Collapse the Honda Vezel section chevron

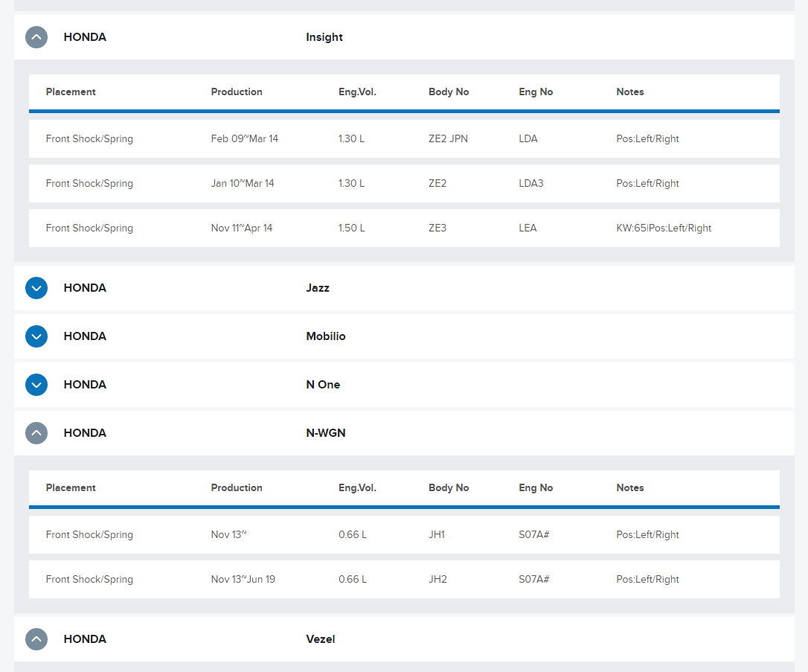point(36,639)
